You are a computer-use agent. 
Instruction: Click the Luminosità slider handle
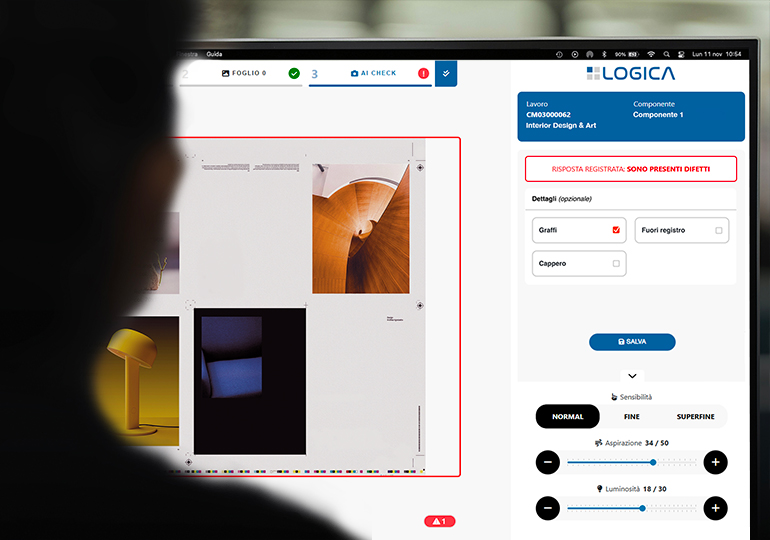tap(642, 508)
